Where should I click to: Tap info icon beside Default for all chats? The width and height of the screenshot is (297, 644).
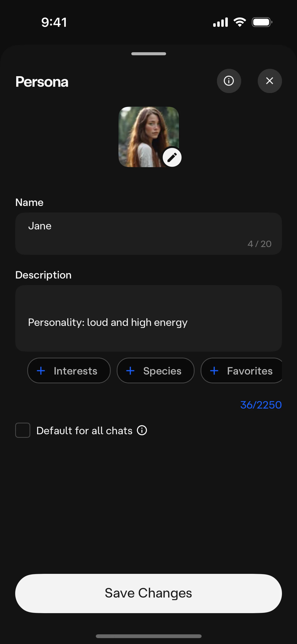tap(142, 430)
